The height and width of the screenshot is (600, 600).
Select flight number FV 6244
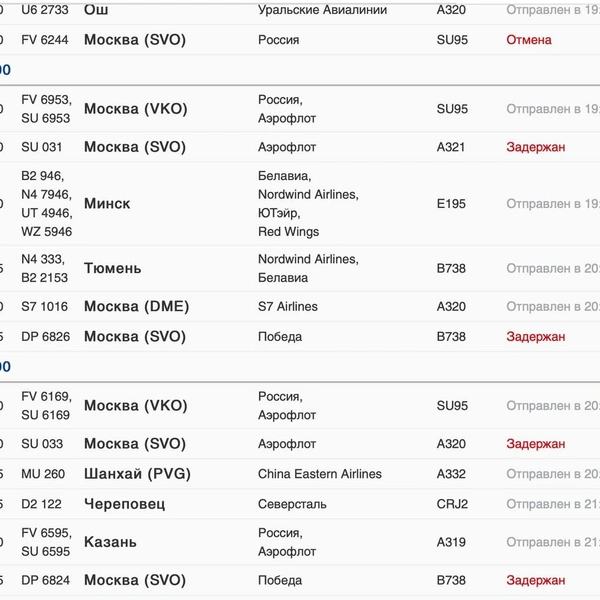tap(45, 40)
